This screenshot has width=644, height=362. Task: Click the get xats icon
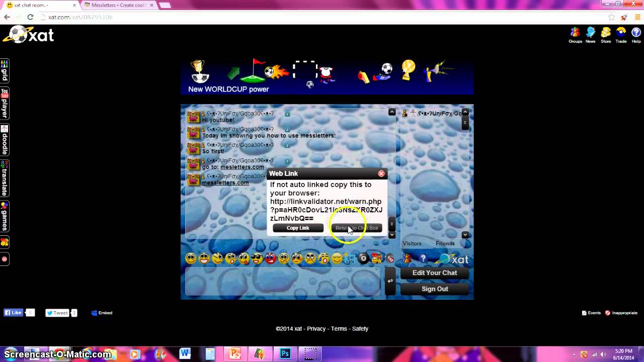pos(350,258)
